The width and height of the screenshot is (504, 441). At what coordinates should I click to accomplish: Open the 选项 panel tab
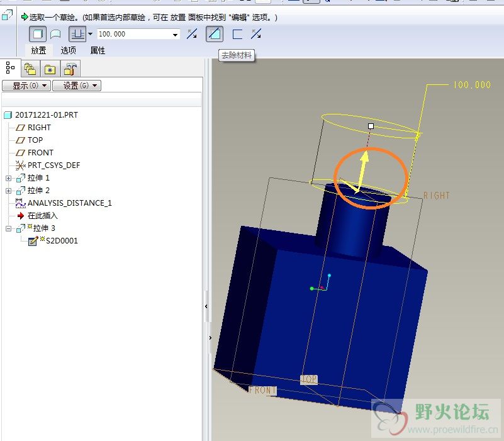(69, 50)
